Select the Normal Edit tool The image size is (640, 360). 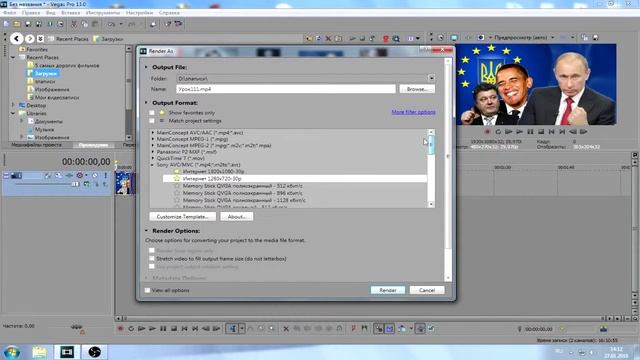point(233,329)
